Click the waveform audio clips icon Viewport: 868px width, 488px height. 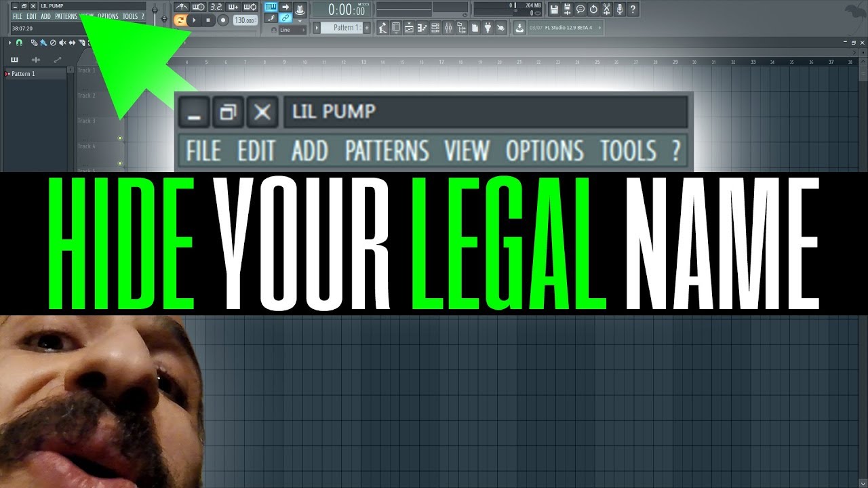point(36,60)
